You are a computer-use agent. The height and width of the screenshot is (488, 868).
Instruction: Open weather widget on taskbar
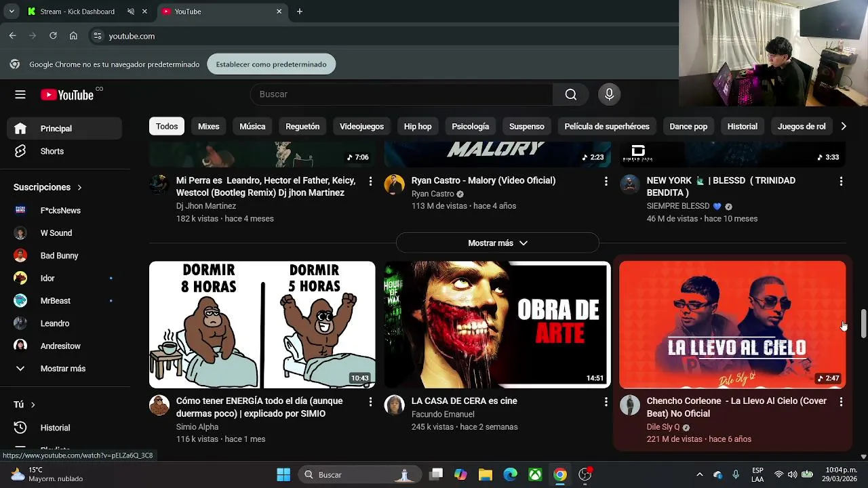click(x=47, y=474)
